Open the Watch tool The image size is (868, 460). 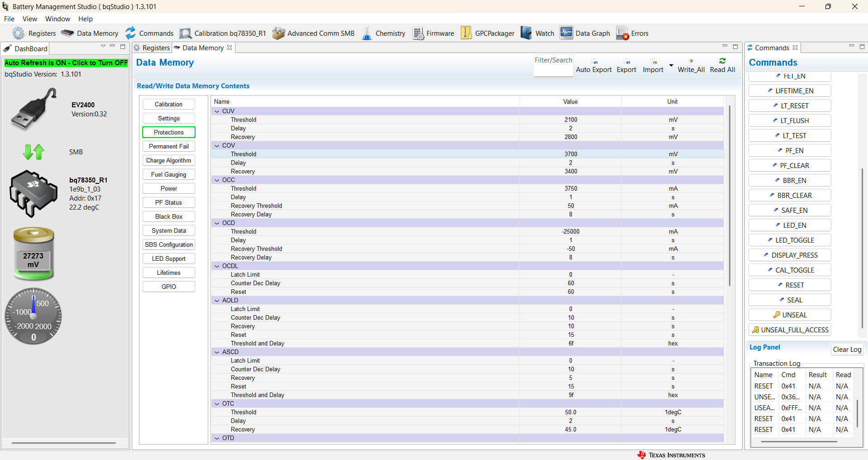[537, 33]
